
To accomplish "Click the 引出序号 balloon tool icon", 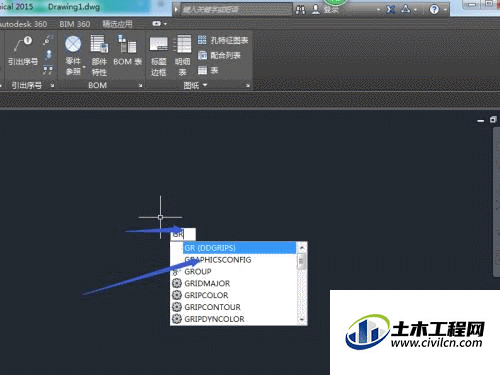I will click(23, 51).
